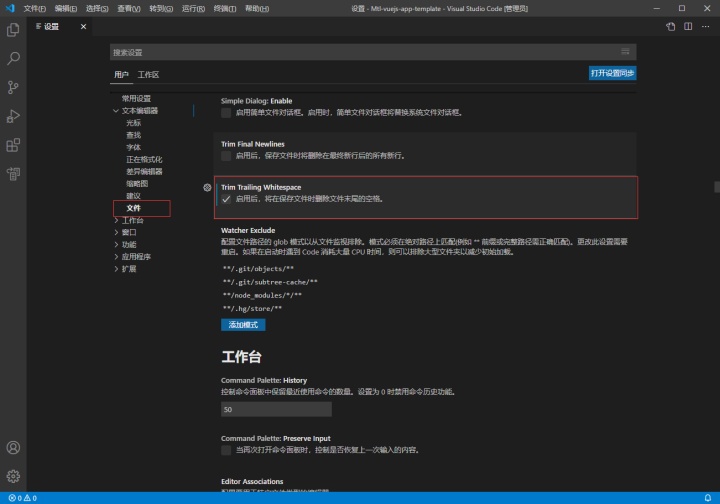This screenshot has height=504, width=720.
Task: Select the **/node_modules/*/** pattern
Action: [262, 295]
